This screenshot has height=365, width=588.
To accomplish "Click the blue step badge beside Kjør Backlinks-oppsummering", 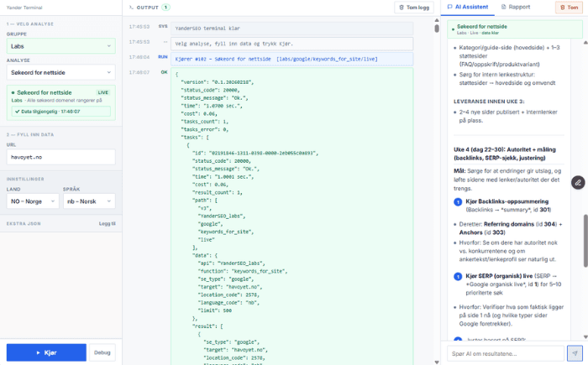I will [x=458, y=202].
